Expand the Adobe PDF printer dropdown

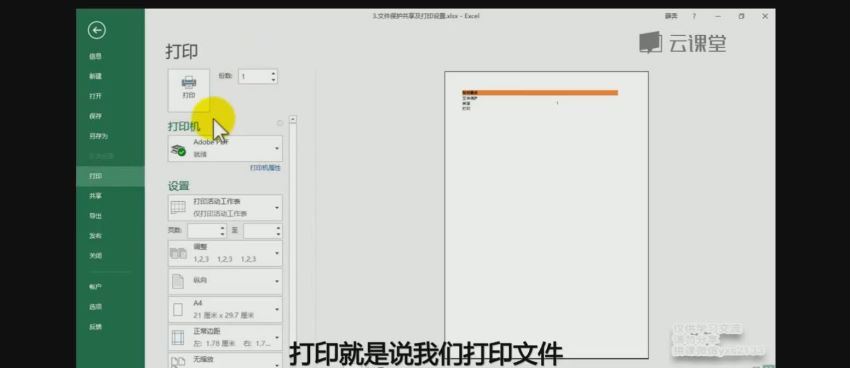[x=277, y=149]
